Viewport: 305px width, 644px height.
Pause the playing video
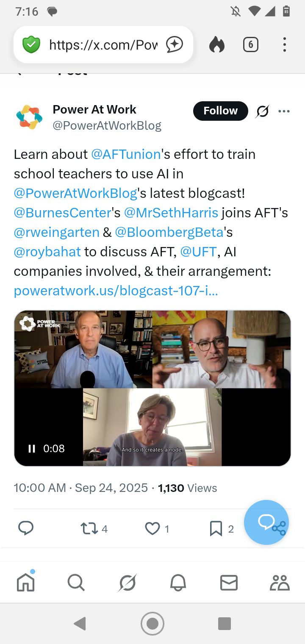click(32, 449)
